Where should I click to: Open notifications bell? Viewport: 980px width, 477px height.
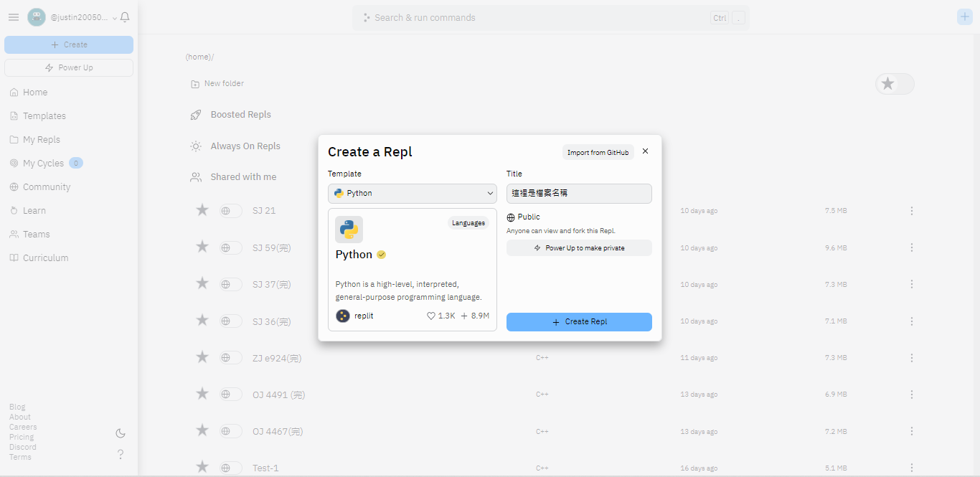pos(125,17)
